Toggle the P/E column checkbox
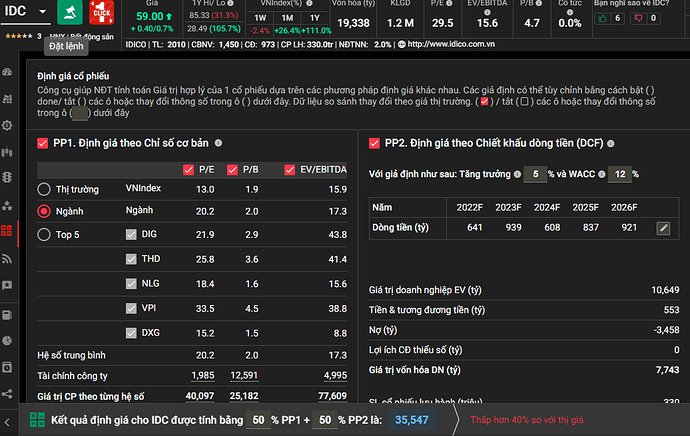 [x=188, y=169]
